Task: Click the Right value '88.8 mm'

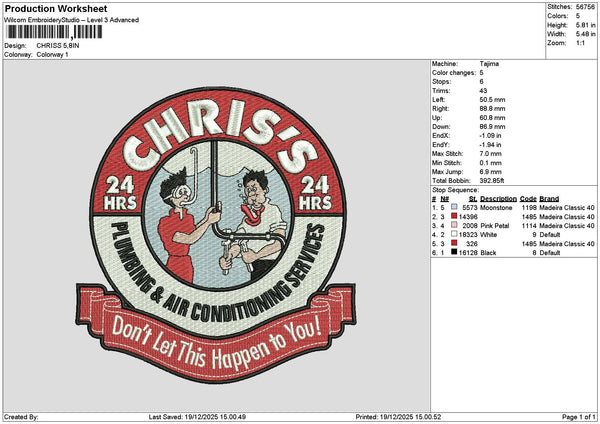Action: coord(492,109)
